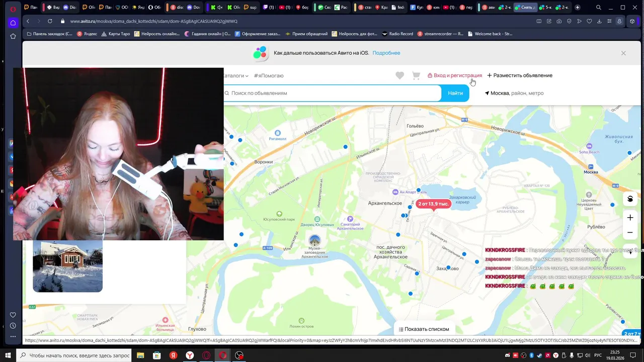Click the 2 от 13,9 тыс. map price marker
The image size is (644, 362).
[433, 204]
